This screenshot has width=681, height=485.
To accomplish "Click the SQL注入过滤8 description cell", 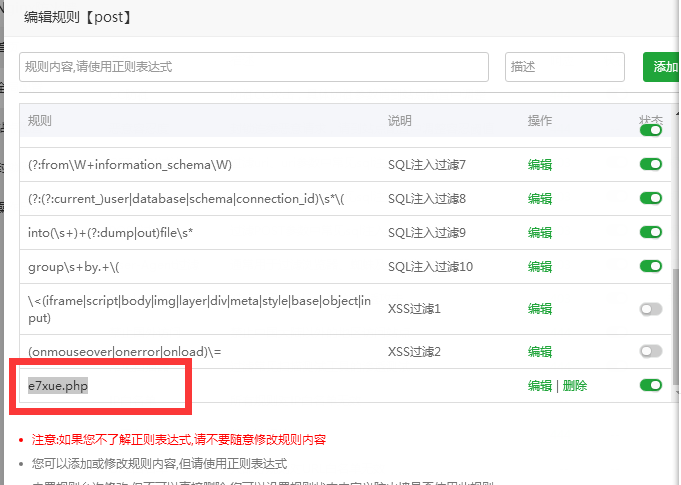I will point(426,198).
